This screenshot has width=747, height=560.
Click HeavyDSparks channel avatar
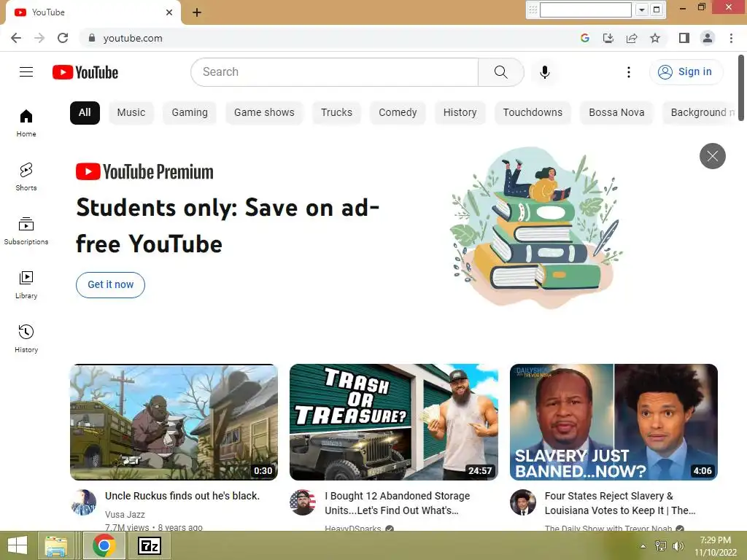(303, 502)
